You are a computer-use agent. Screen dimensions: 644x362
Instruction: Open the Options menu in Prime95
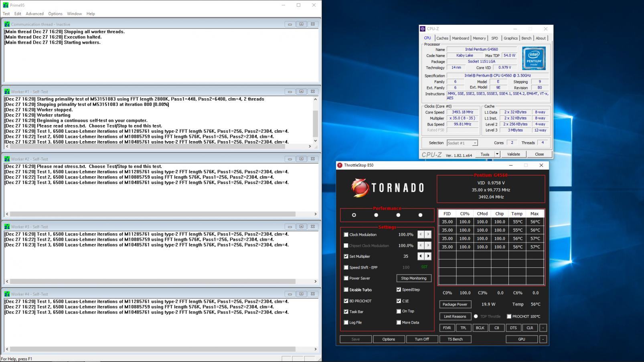click(55, 14)
